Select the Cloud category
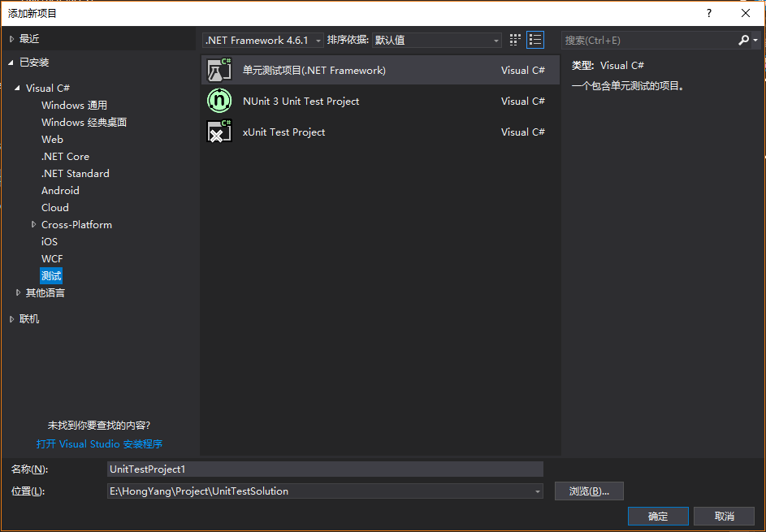The height and width of the screenshot is (532, 766). coord(55,208)
